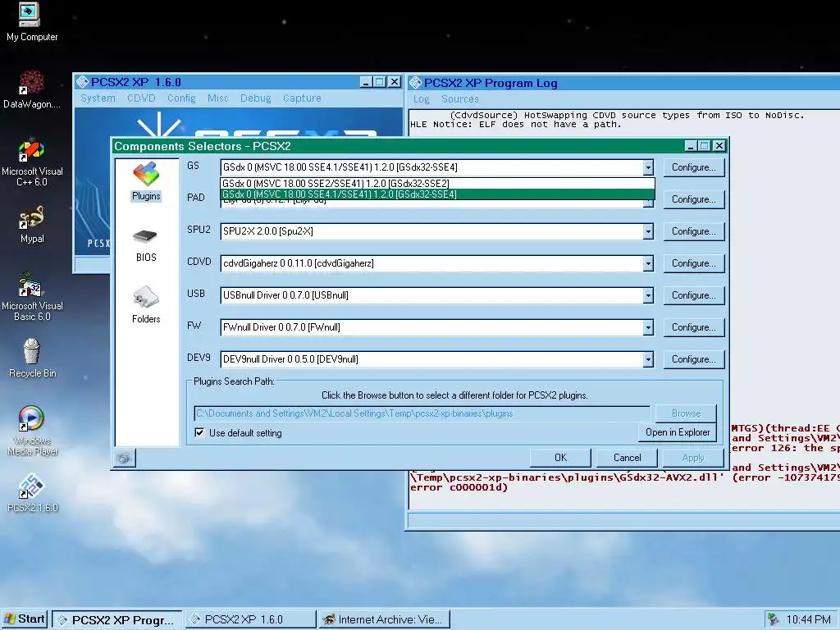Open the CDVD menu in PCSX2 window
Viewport: 840px width, 630px height.
(x=141, y=98)
